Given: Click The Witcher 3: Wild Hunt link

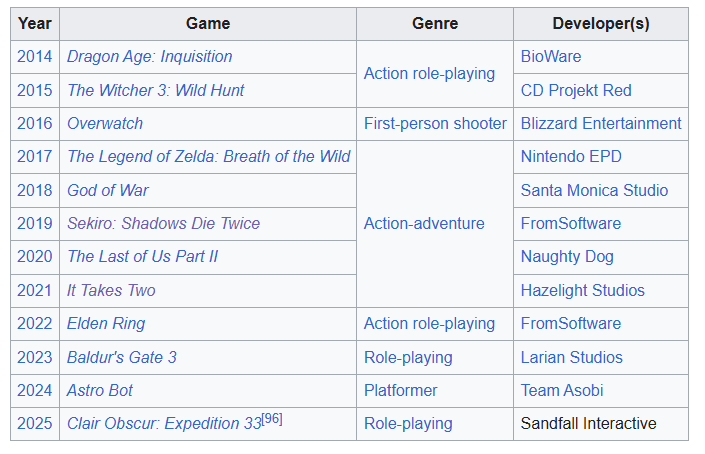Looking at the screenshot, I should pos(155,90).
